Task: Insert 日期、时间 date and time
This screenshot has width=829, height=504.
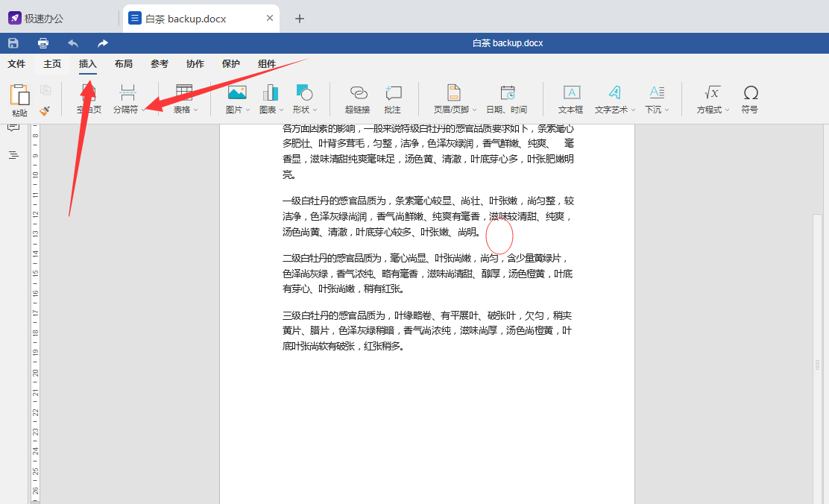Action: click(x=506, y=99)
